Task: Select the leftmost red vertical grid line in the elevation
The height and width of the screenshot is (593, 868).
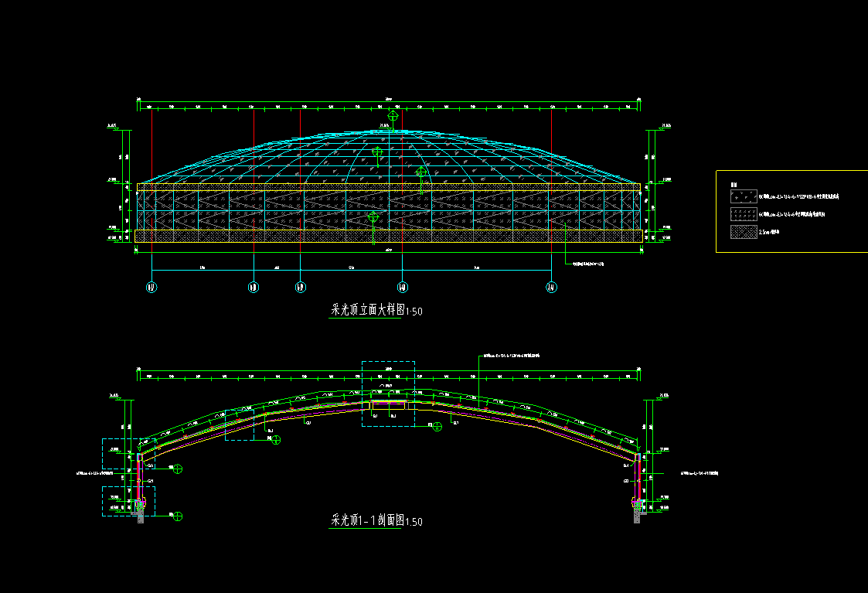Action: 152,155
